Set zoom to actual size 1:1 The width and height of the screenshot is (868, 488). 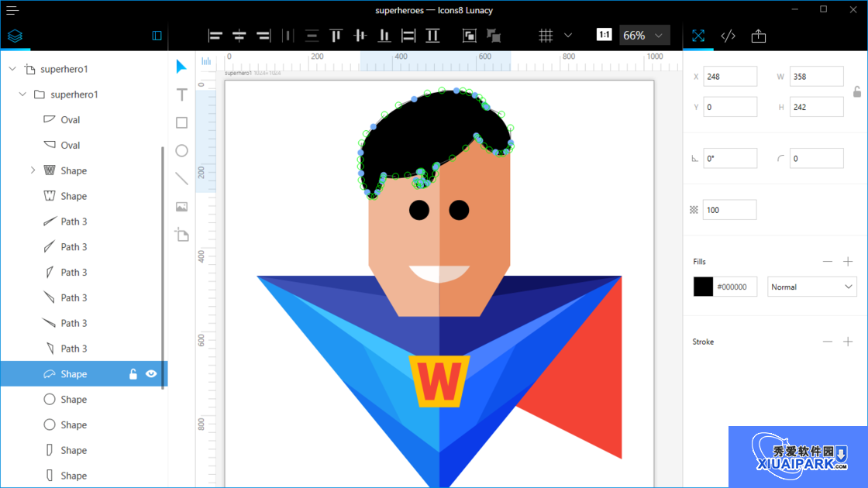tap(604, 35)
